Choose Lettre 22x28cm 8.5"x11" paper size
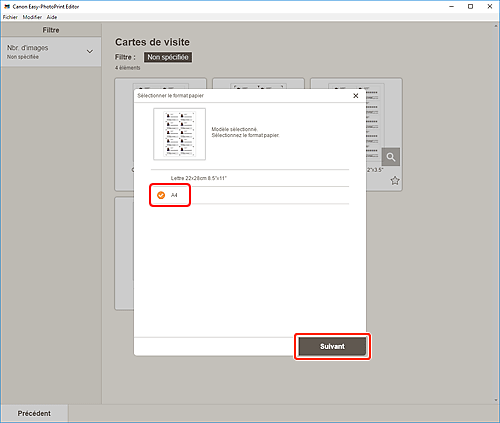 coord(249,178)
